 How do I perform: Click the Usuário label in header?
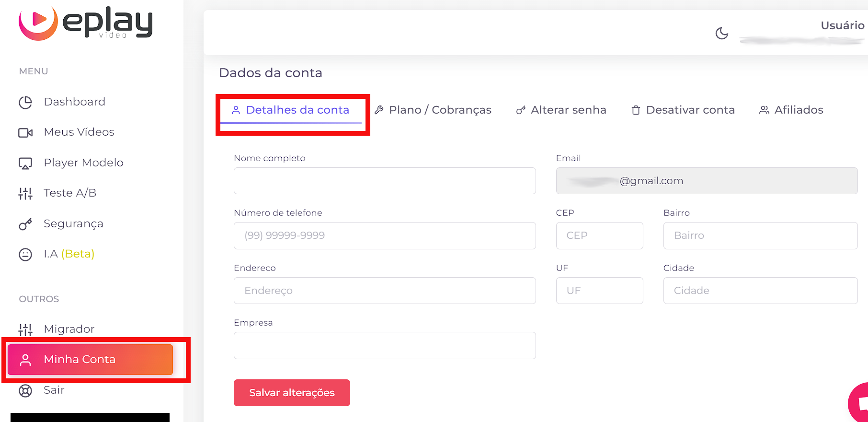[843, 25]
